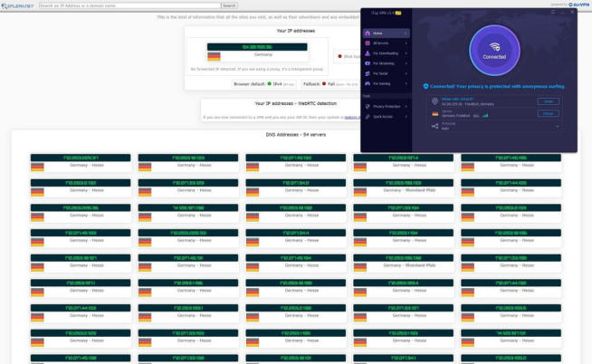The height and width of the screenshot is (364, 592).
Task: Click the detected IP address bar above Germany
Action: (x=257, y=47)
